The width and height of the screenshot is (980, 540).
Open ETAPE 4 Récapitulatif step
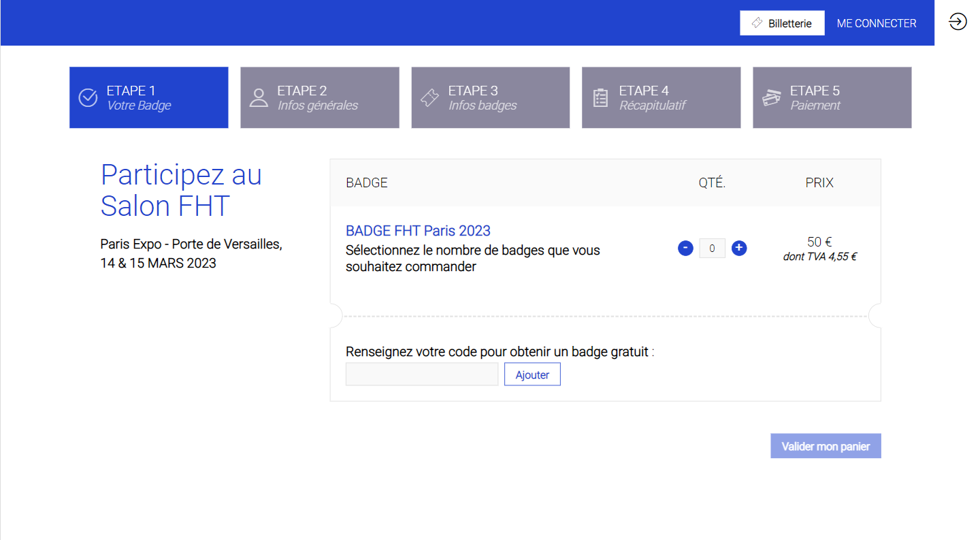coord(661,97)
